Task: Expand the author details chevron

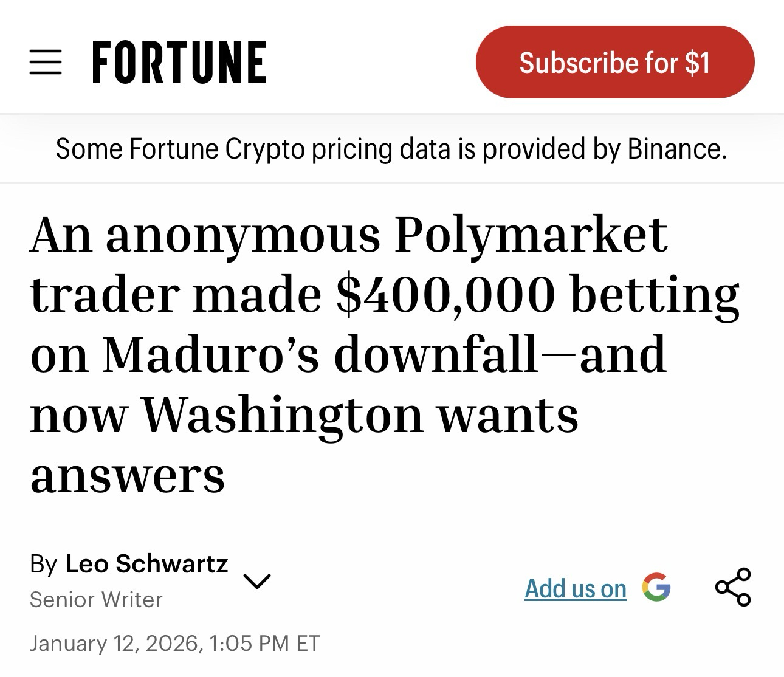Action: click(256, 581)
